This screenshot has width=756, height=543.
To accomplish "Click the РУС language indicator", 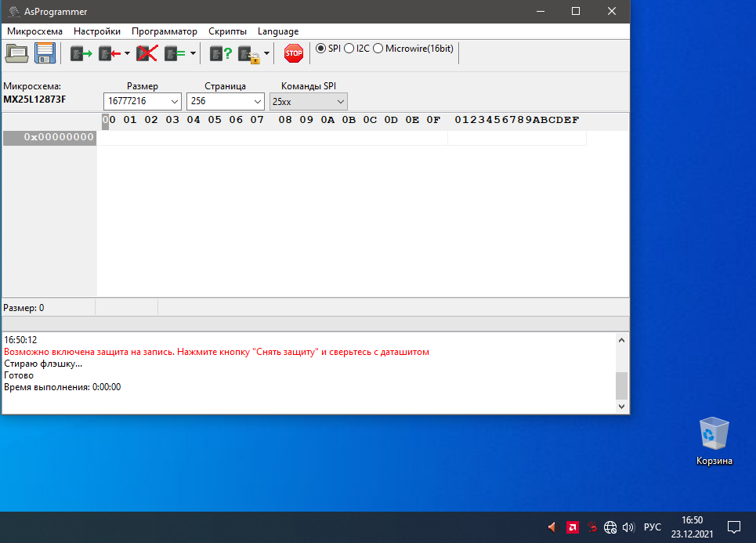I will [653, 527].
